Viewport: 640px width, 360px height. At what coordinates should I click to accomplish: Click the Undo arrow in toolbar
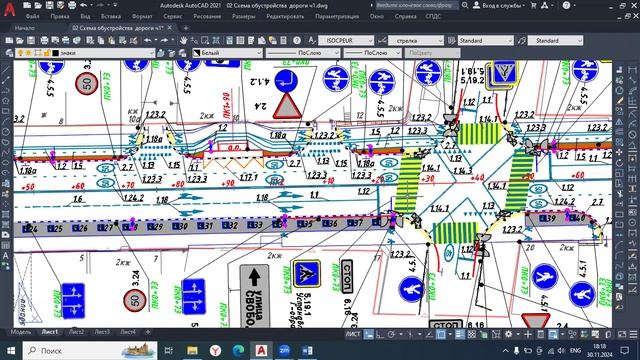coord(148,40)
